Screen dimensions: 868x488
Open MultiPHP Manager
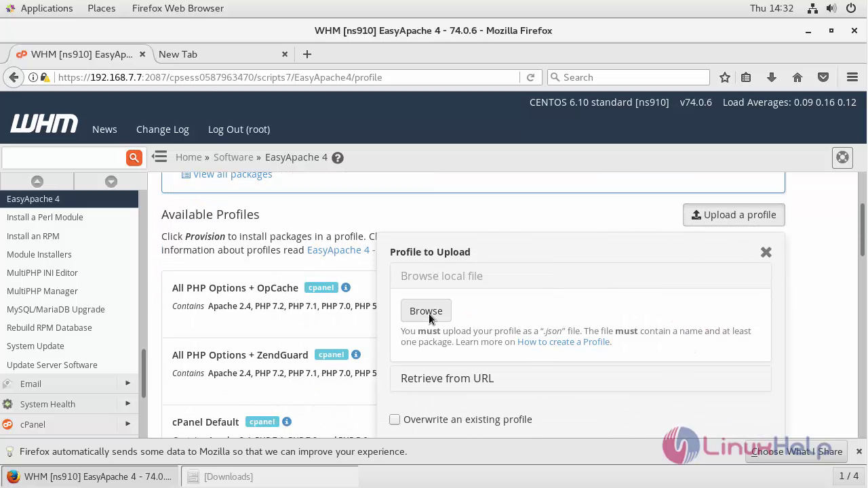click(x=42, y=291)
